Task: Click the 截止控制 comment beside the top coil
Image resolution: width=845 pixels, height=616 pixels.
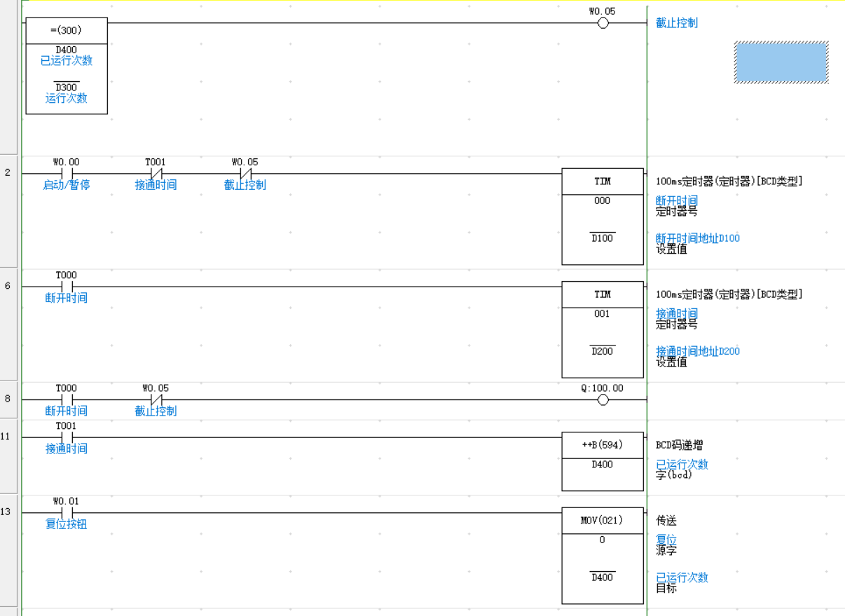Action: click(676, 23)
